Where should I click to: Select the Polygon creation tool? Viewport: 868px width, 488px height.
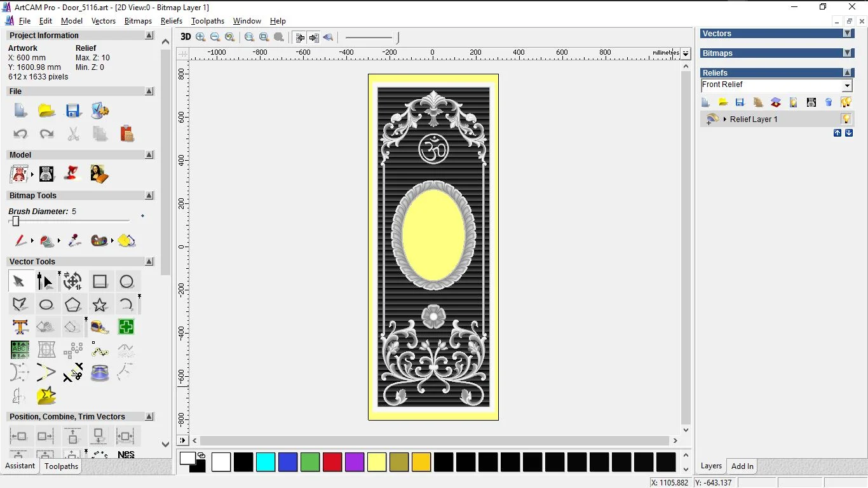tap(74, 304)
